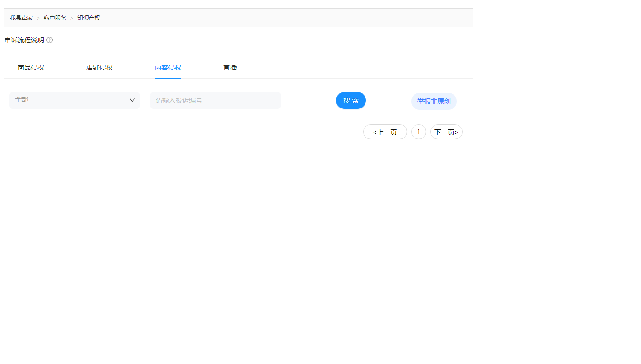Open 客户服务 breadcrumb link

(x=55, y=18)
